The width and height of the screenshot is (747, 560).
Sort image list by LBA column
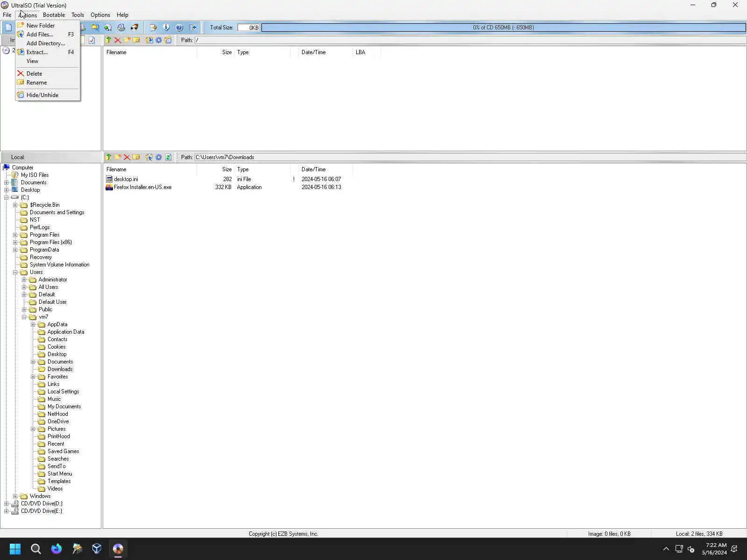point(366,52)
